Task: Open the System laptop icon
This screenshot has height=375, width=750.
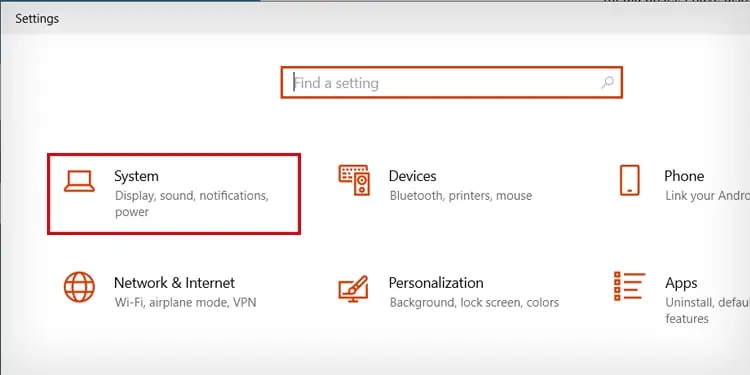Action: (x=79, y=181)
